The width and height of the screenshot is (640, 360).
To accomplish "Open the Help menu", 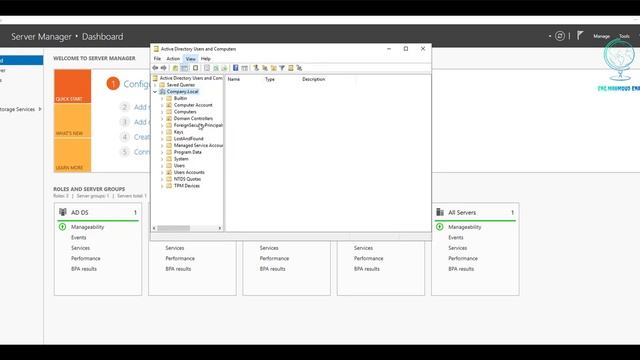I will click(x=206, y=59).
